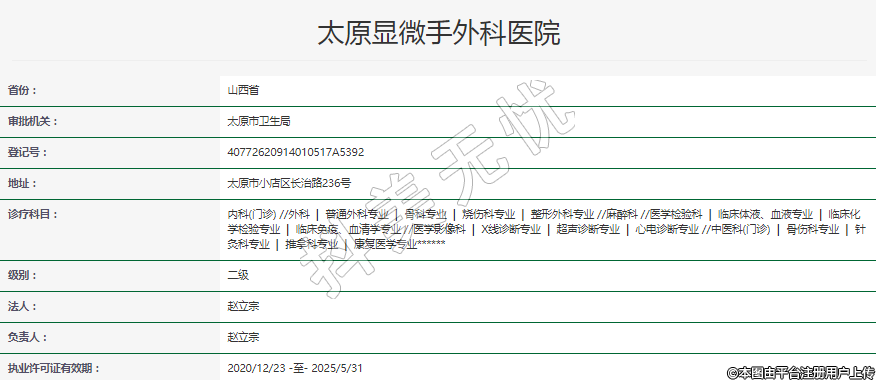Select the 审批机关 label

[x=33, y=121]
